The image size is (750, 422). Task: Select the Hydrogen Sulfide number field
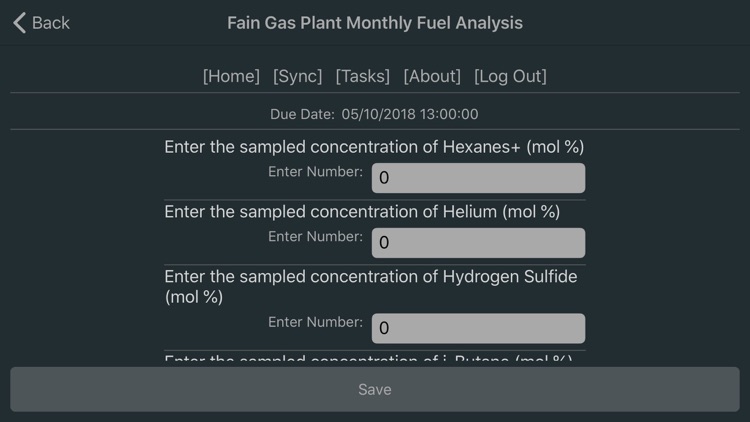click(478, 328)
